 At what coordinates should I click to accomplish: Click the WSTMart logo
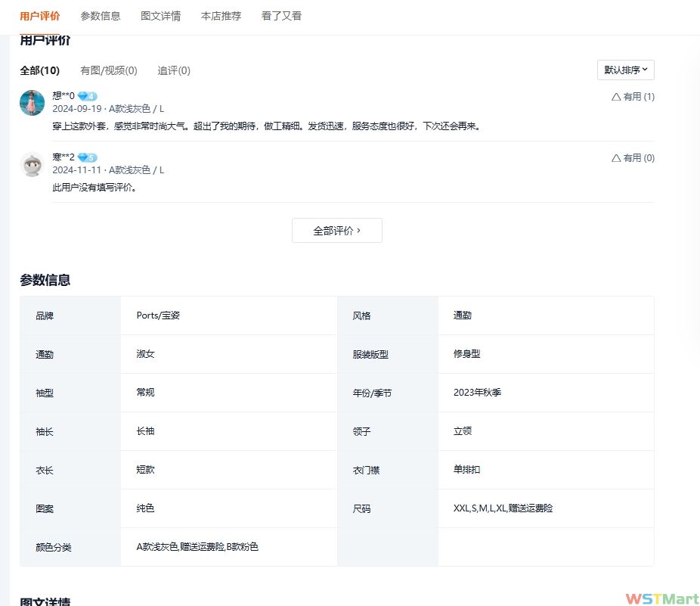[661, 598]
